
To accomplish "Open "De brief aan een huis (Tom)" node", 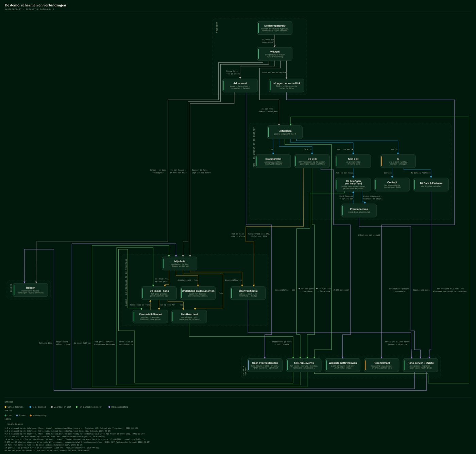I will (x=353, y=184).
